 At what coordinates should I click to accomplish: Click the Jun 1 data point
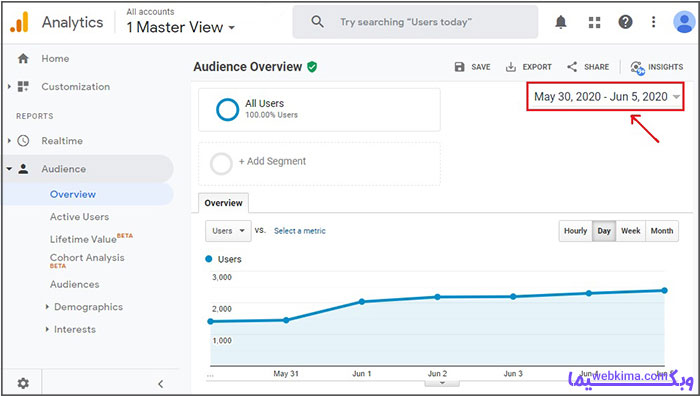362,301
